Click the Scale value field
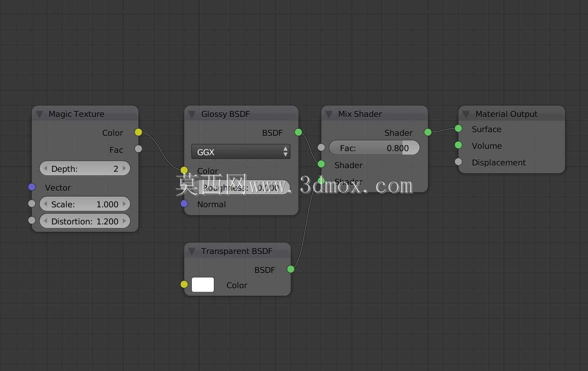 (85, 204)
